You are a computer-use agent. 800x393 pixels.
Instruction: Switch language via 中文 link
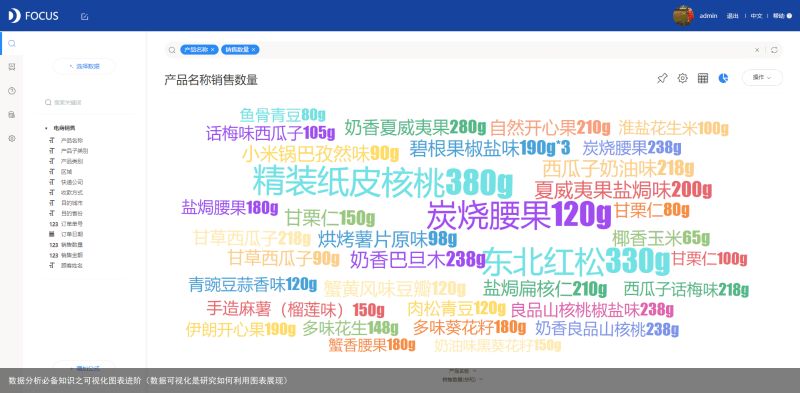756,16
